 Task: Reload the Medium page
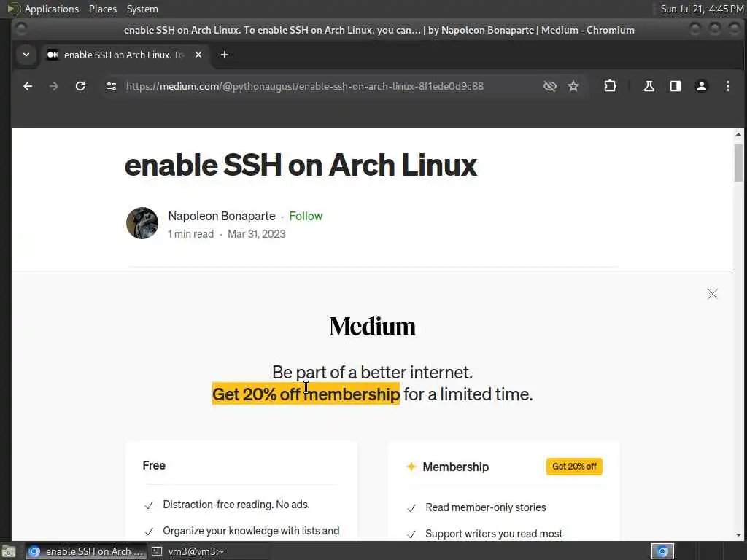click(x=80, y=86)
